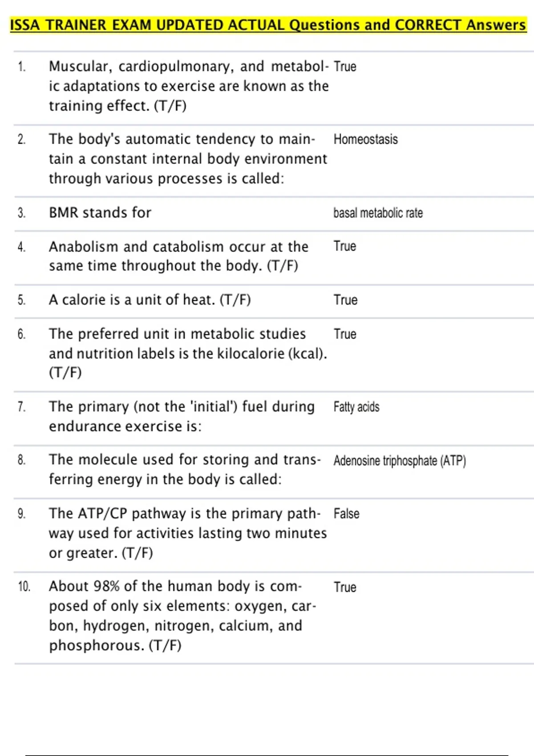Click the ATP/CP pathway question
This screenshot has height=756, width=534.
[x=188, y=533]
